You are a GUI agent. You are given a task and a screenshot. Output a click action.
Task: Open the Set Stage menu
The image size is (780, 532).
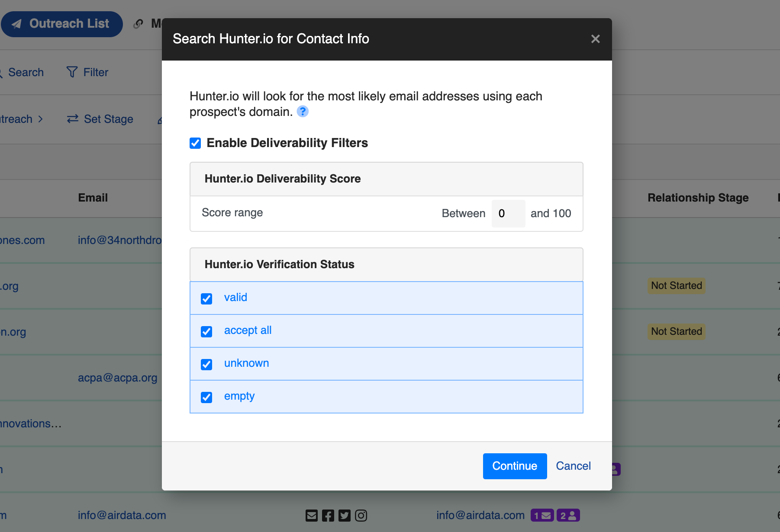(100, 119)
